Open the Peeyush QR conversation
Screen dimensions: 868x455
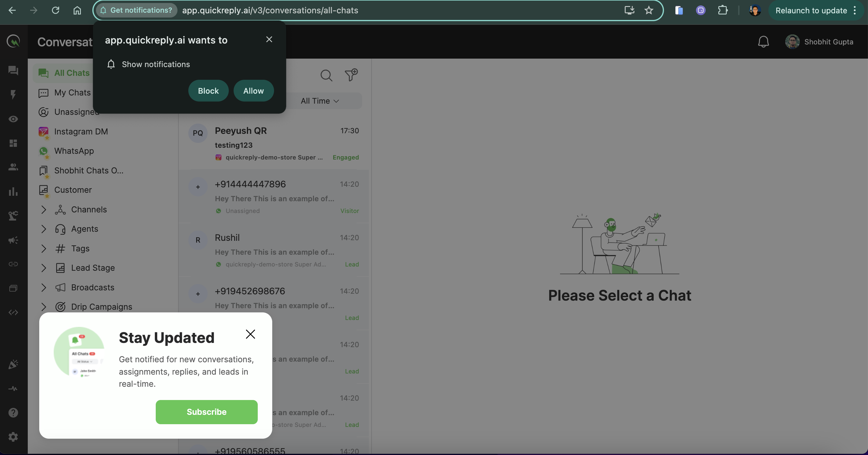(x=274, y=143)
